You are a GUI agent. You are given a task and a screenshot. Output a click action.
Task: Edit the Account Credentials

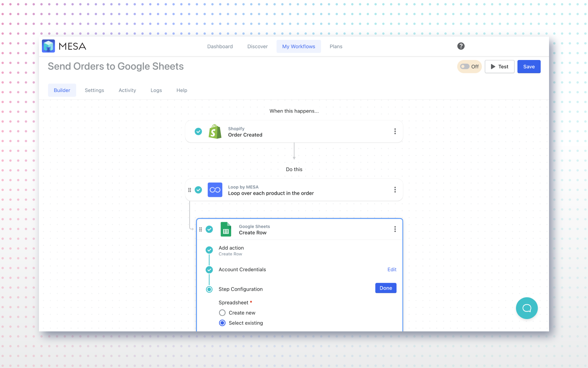click(392, 270)
